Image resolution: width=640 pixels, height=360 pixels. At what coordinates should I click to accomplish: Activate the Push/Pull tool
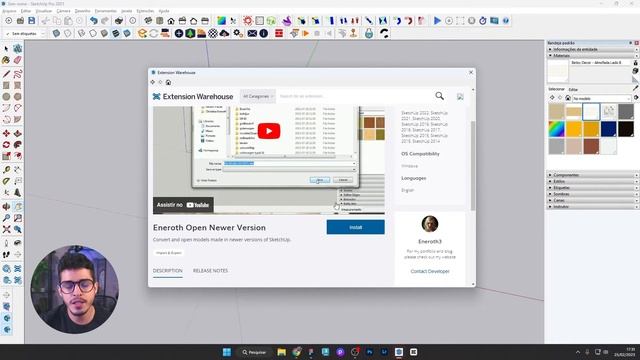[18, 133]
